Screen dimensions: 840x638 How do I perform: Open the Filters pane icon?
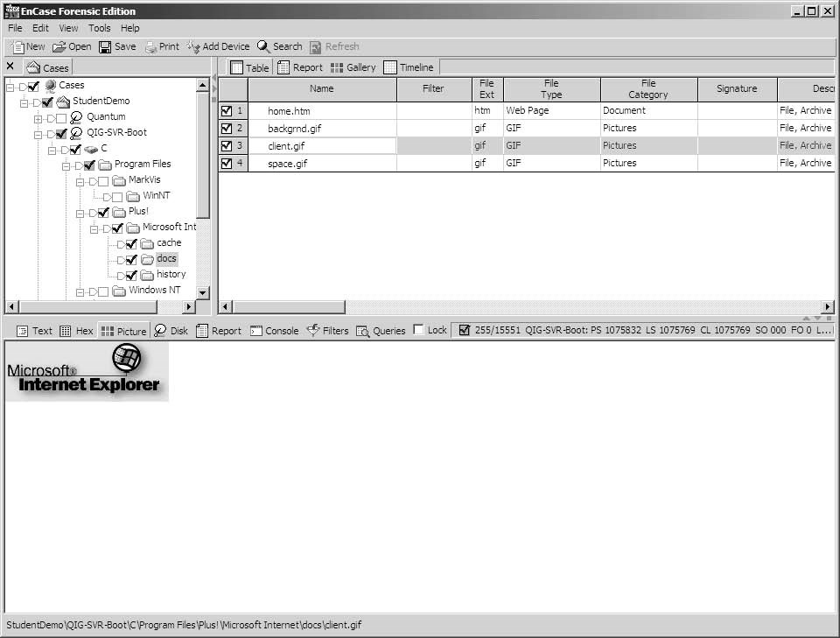[313, 331]
